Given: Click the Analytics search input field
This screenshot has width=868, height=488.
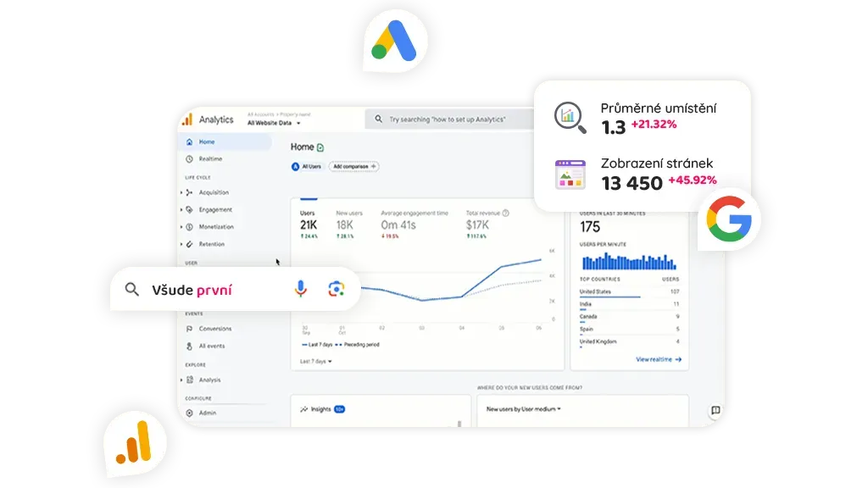Looking at the screenshot, I should [x=449, y=119].
